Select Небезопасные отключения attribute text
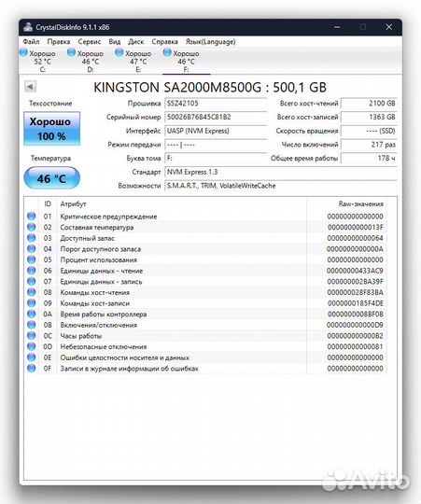421x504 pixels. coord(104,347)
